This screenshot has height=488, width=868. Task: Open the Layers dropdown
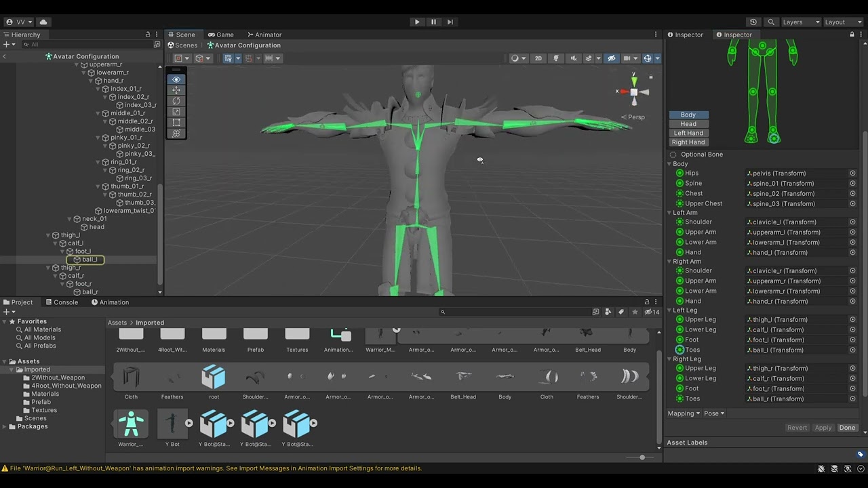click(x=801, y=22)
